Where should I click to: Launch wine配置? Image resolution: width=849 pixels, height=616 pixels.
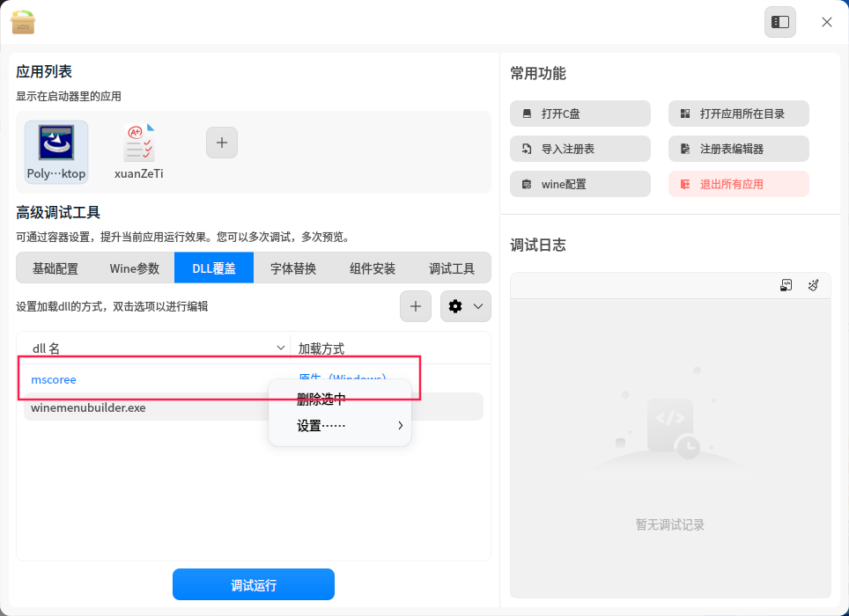tap(580, 184)
